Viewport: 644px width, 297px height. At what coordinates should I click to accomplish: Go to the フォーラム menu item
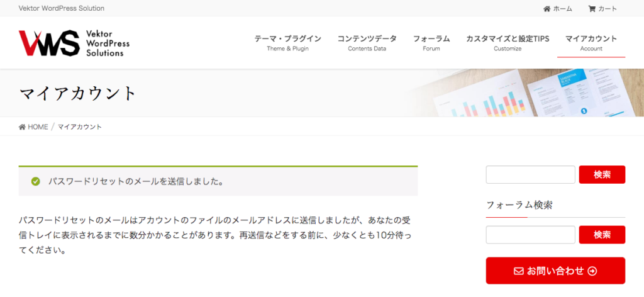coord(431,43)
